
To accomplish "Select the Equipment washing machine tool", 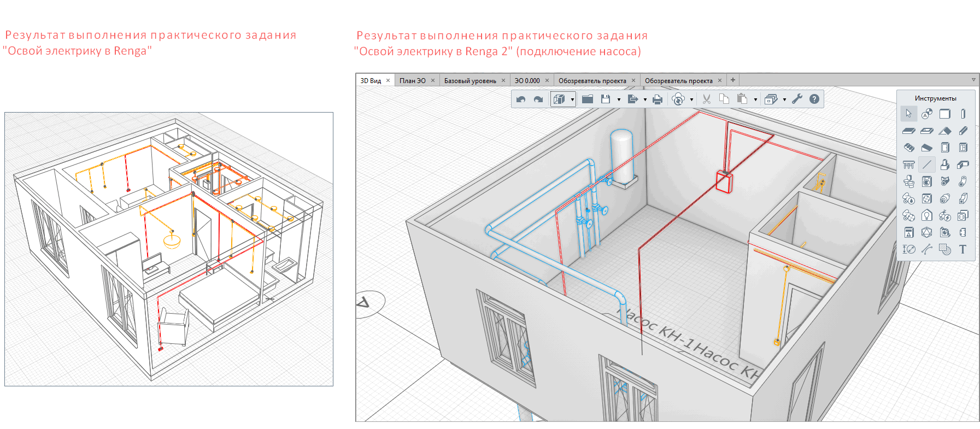I will 926,181.
